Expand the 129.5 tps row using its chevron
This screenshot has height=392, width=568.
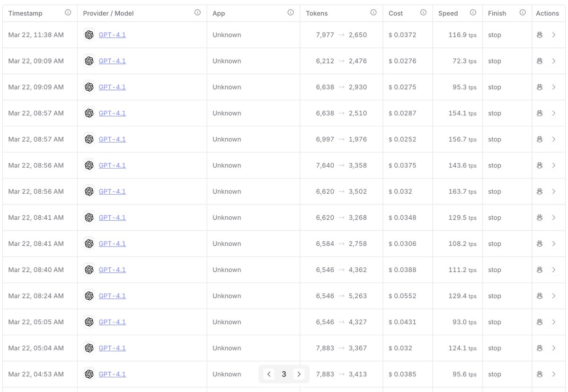[x=554, y=217]
